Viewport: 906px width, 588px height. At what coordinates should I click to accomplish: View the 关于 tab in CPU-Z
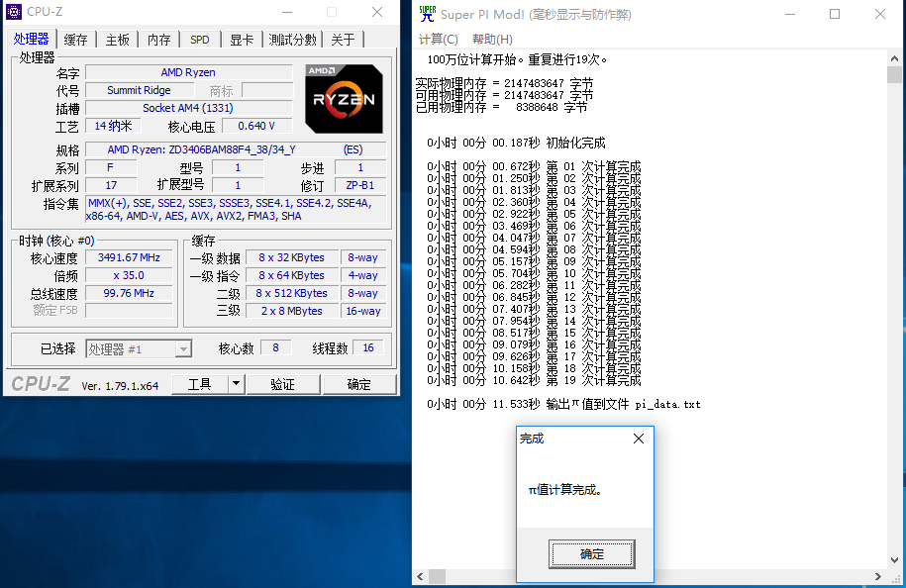click(344, 40)
